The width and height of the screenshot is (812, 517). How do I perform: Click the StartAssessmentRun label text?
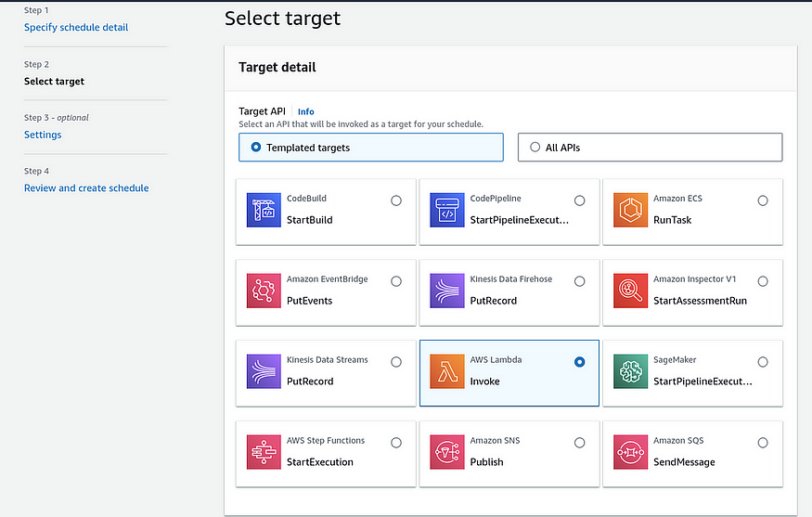click(700, 301)
